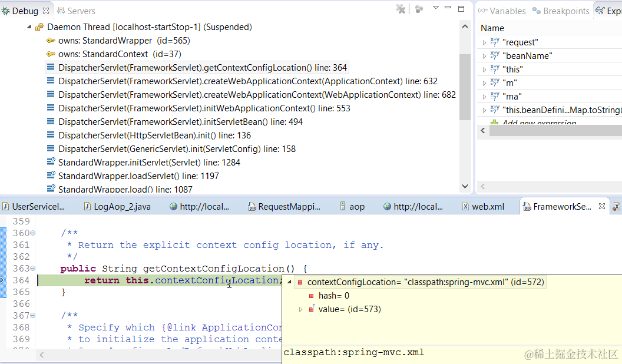Close the FrameworkSe... editor tab
622x364 pixels.
click(x=602, y=206)
